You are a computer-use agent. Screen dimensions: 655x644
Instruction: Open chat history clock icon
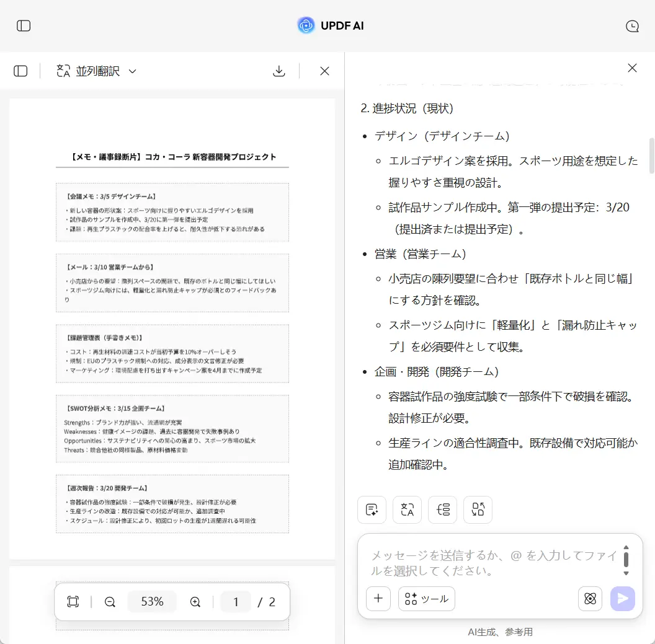pos(632,26)
